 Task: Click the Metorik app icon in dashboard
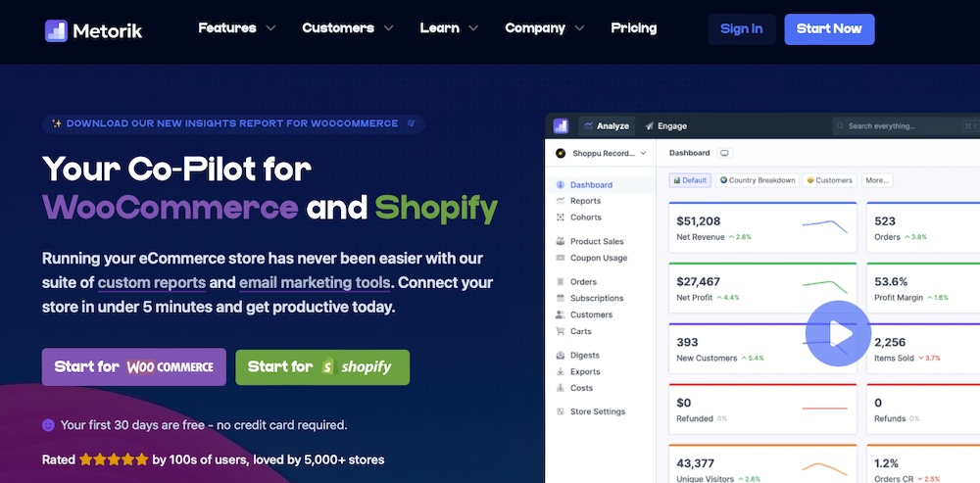[561, 125]
